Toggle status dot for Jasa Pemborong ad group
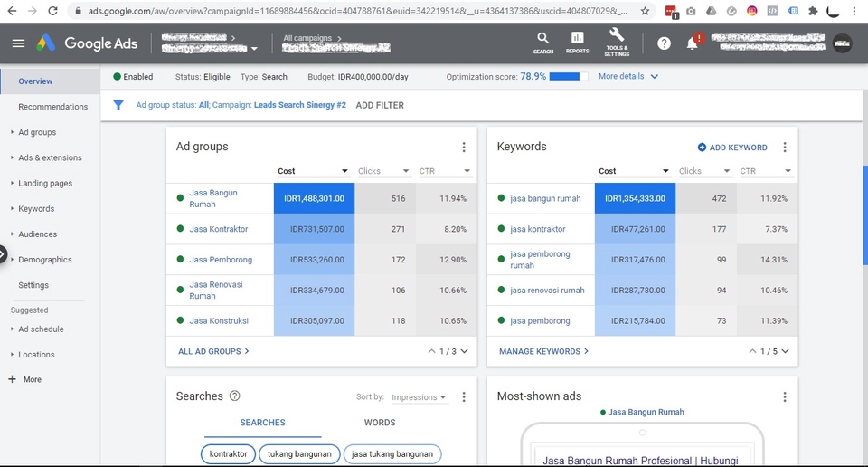This screenshot has height=467, width=868. tap(180, 259)
